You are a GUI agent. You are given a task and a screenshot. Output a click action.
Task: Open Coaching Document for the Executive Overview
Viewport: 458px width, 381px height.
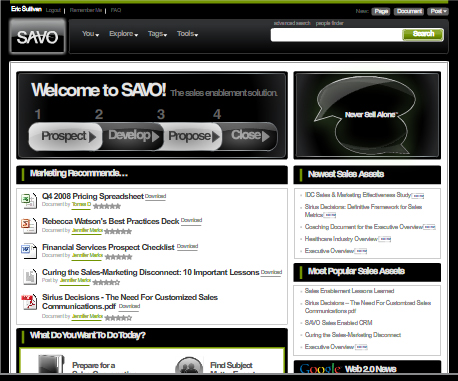coord(364,227)
